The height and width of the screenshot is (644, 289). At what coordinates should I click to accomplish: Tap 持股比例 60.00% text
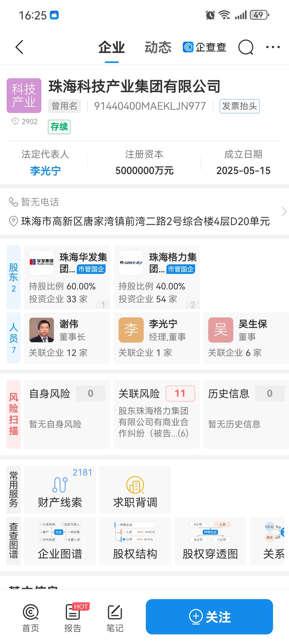tap(62, 286)
